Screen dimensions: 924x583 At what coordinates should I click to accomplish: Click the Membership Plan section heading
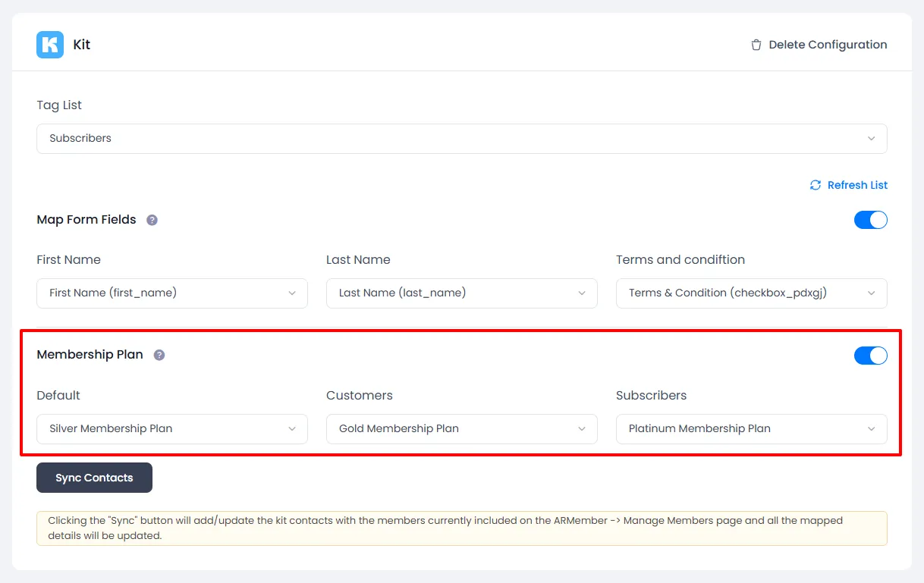90,355
